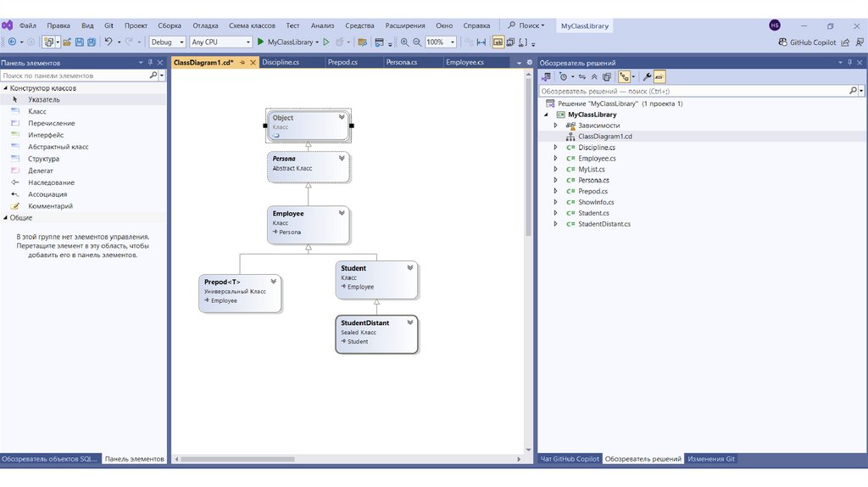Pick the Abstract class tool (Абстрактный класс)

point(58,147)
